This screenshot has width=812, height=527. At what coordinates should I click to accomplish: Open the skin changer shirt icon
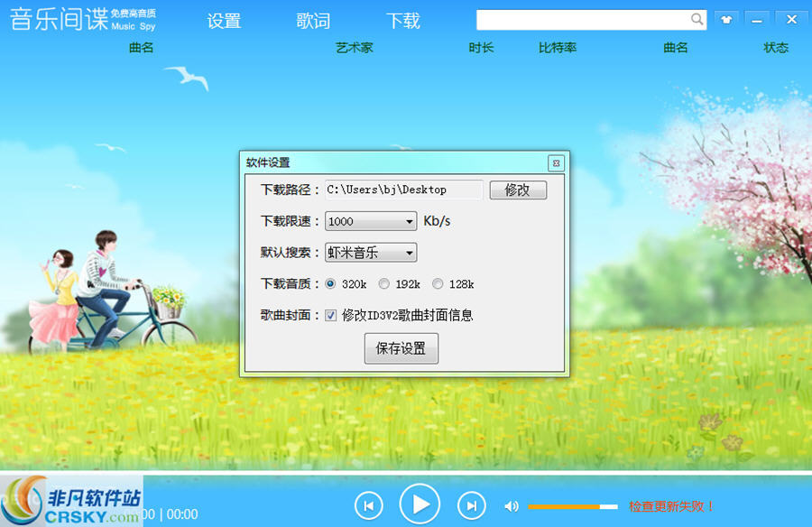[726, 20]
